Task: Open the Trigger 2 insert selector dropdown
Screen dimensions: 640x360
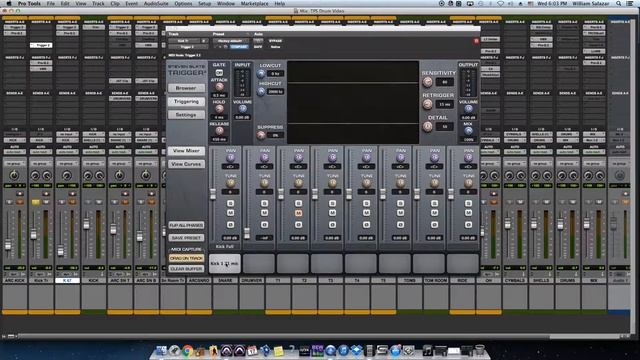Action: coord(189,47)
